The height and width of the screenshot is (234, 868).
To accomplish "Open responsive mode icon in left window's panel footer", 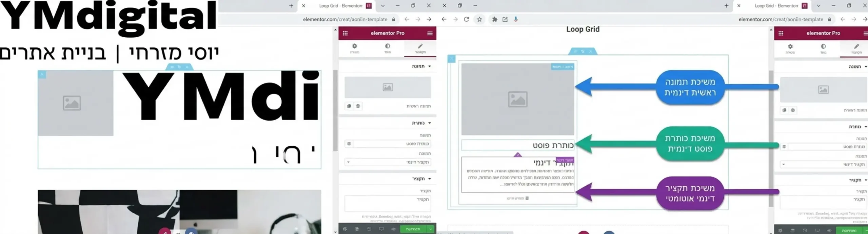I will click(x=381, y=229).
